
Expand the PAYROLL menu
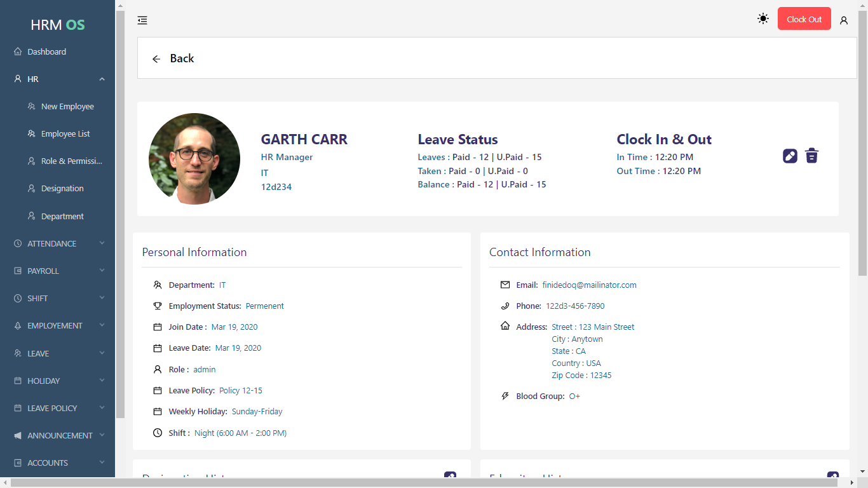point(102,271)
